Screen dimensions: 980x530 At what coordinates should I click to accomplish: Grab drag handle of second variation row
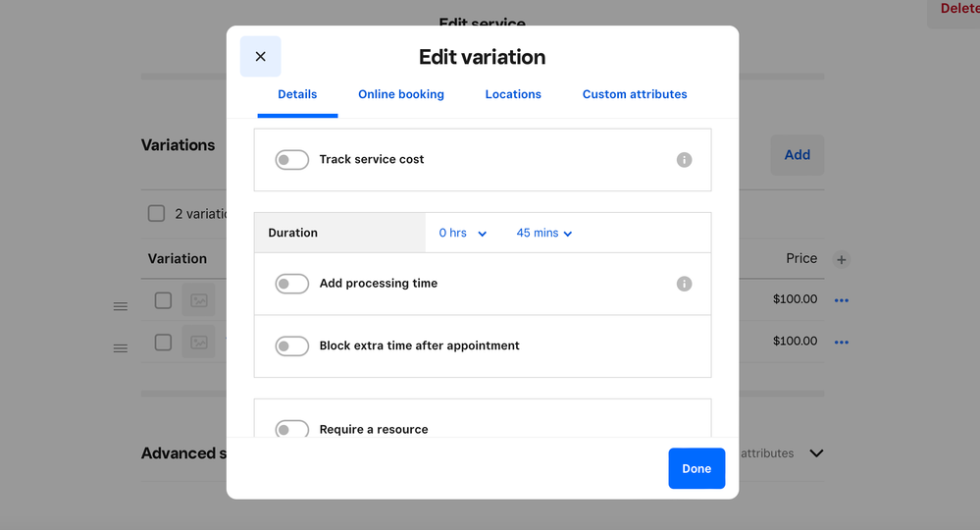pos(121,348)
